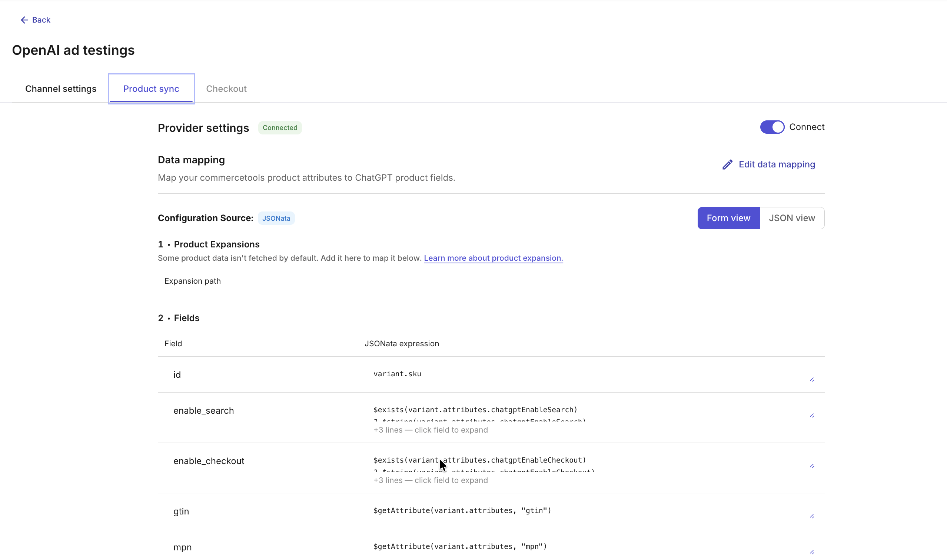Screen dimensions: 947x560
Task: Click the resize handle icon in enable_checkout row
Action: (x=812, y=466)
